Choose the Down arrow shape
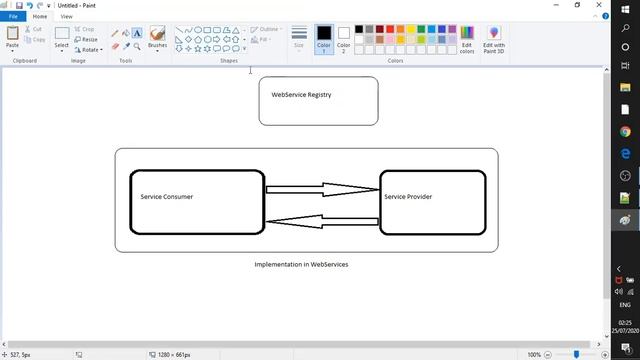Screen dimensions: 640x360 tap(179, 49)
